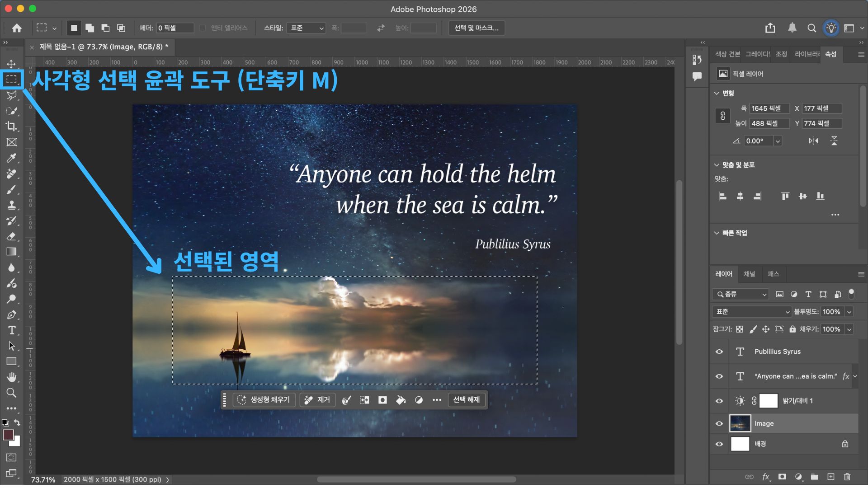
Task: Select the Horizontal Type tool
Action: coord(12,330)
